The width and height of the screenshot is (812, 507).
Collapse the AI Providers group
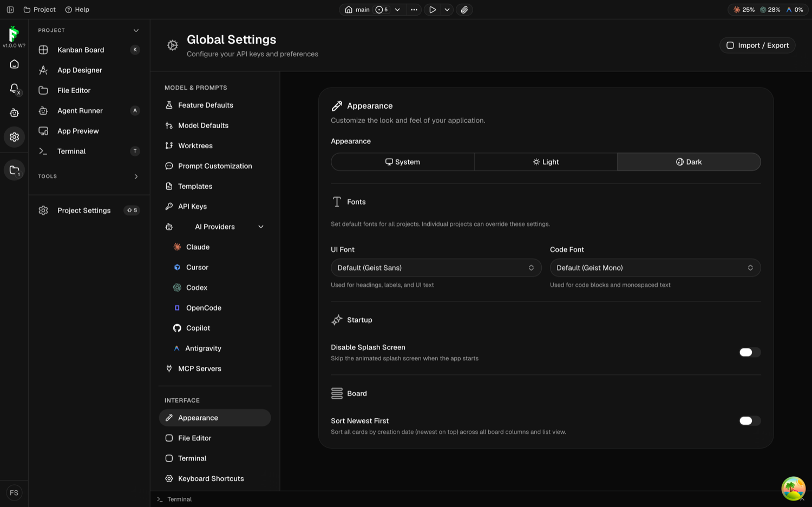coord(215,227)
